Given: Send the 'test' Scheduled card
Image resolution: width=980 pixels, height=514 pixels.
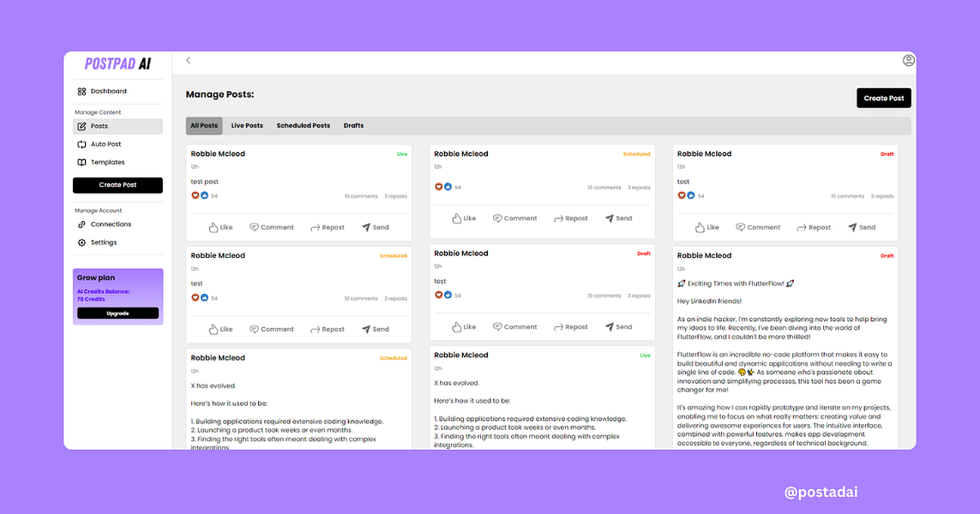Looking at the screenshot, I should click(x=375, y=329).
